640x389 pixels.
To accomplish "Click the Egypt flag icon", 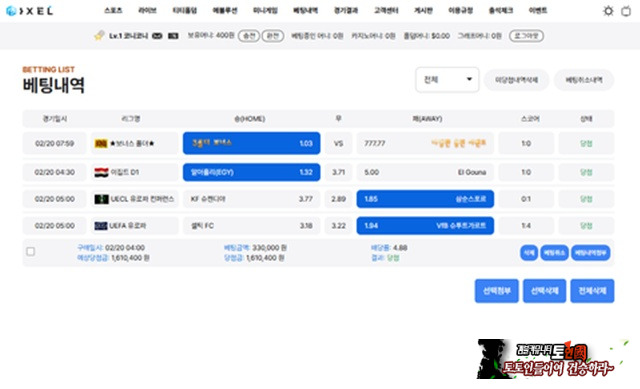I will pos(101,172).
